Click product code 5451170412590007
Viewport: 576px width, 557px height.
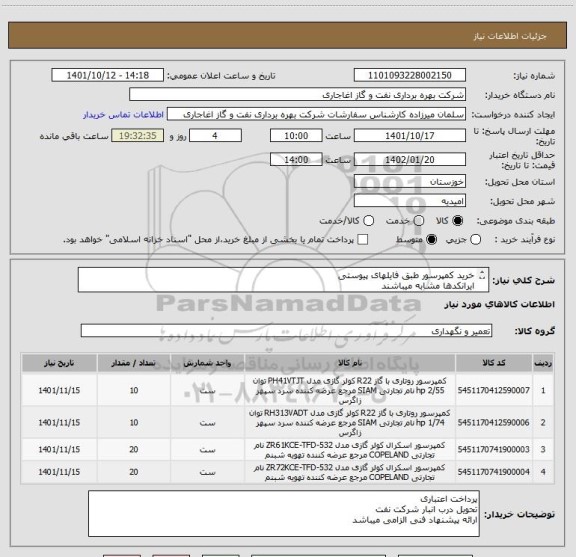point(494,390)
